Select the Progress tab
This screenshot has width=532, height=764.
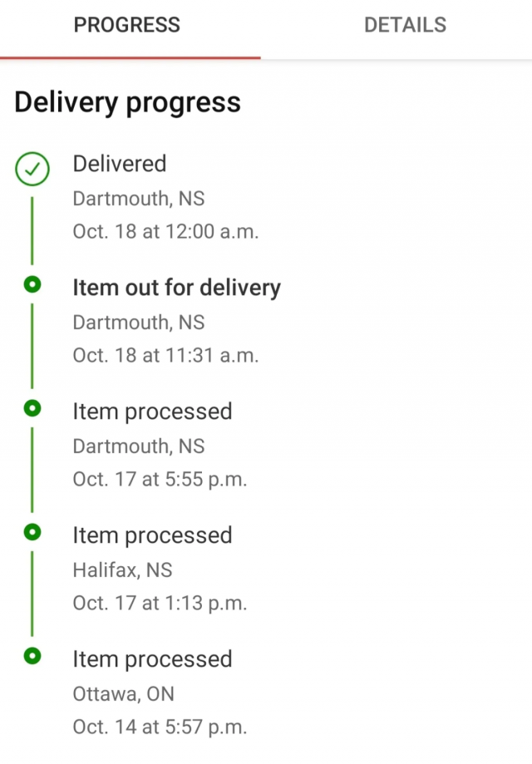coord(126,25)
